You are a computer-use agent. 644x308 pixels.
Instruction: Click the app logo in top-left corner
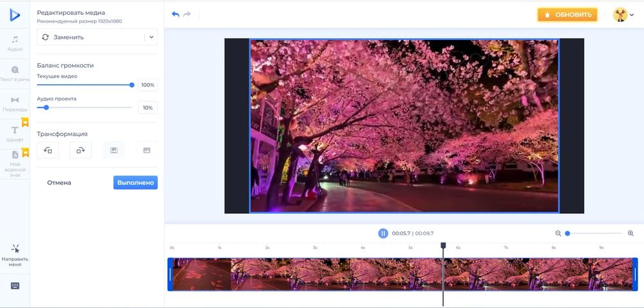(x=15, y=15)
